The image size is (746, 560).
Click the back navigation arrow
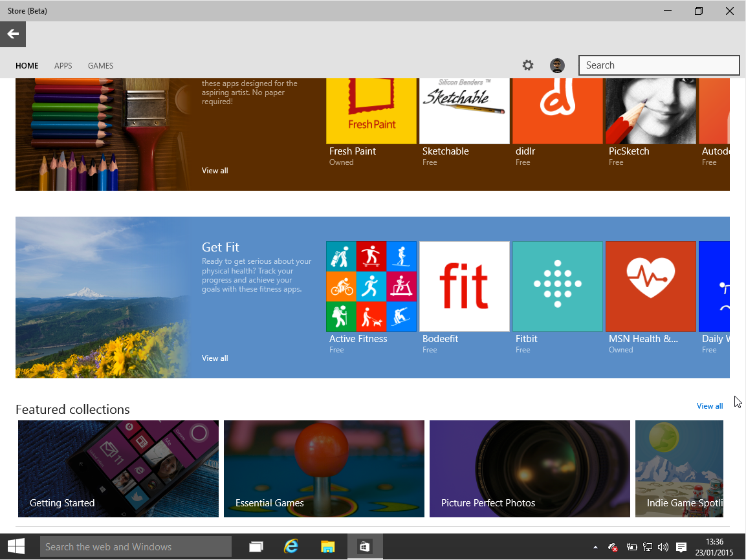click(x=13, y=34)
